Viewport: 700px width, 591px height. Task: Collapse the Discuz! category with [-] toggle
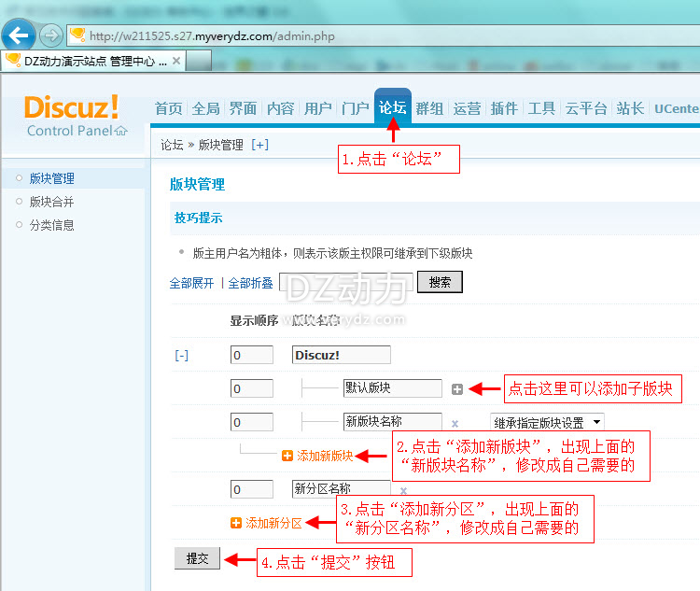[x=182, y=356]
